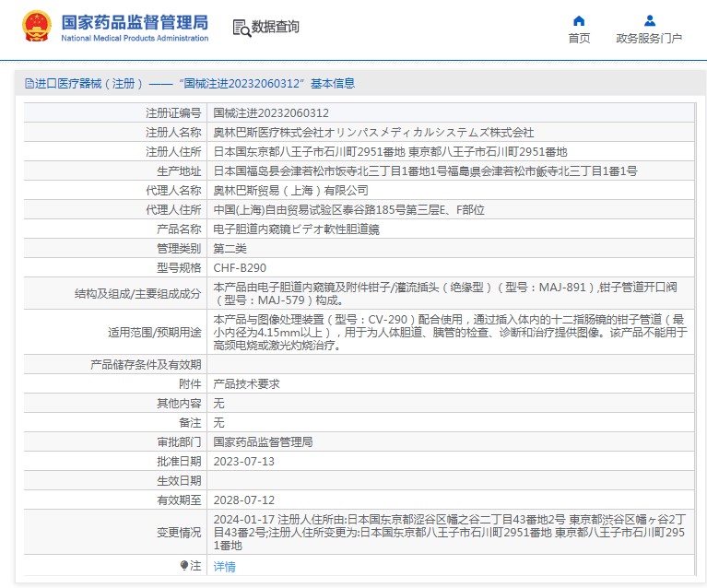Click the 批准日期 label
This screenshot has width=707, height=588.
point(179,462)
